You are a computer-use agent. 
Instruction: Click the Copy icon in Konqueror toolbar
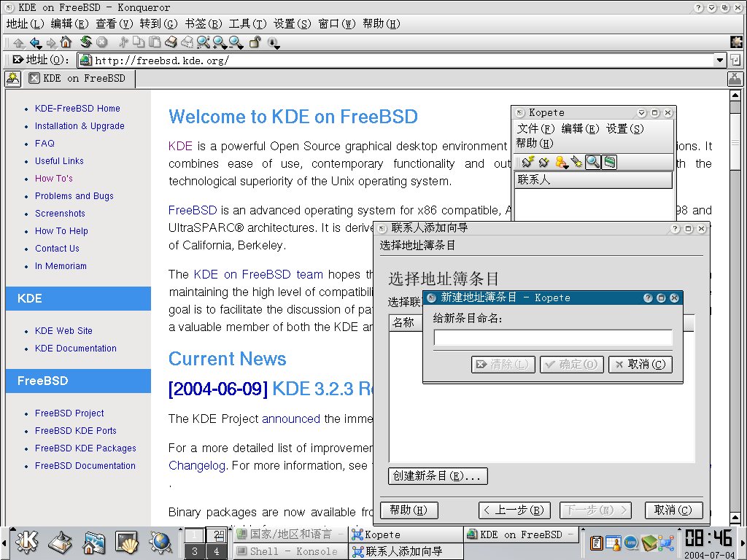(138, 42)
